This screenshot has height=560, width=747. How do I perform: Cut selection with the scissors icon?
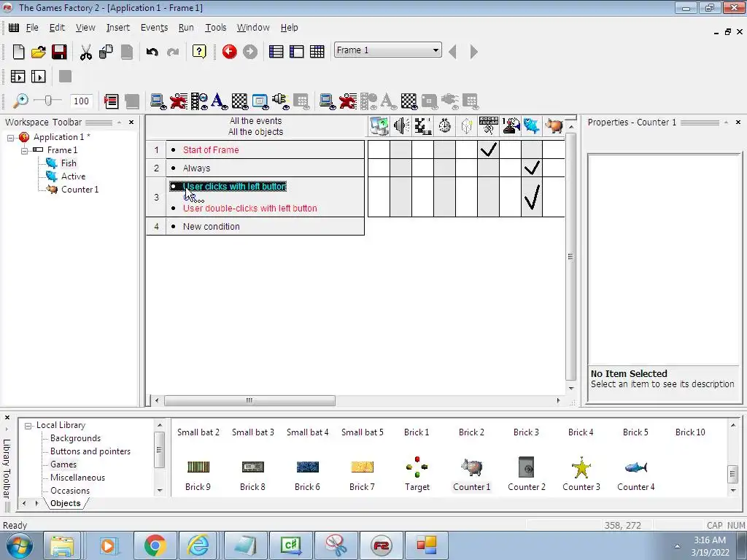tap(86, 52)
